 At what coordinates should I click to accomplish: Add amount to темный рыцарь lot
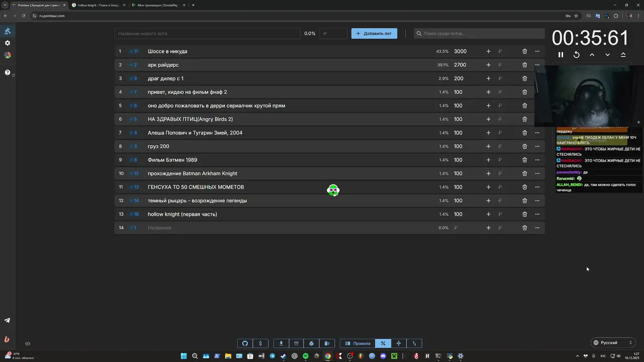pyautogui.click(x=488, y=201)
